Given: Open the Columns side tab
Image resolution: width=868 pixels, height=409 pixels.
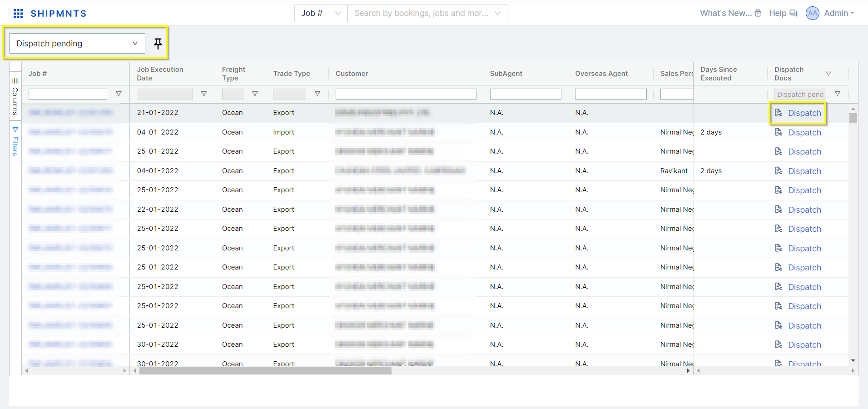Looking at the screenshot, I should 15,96.
